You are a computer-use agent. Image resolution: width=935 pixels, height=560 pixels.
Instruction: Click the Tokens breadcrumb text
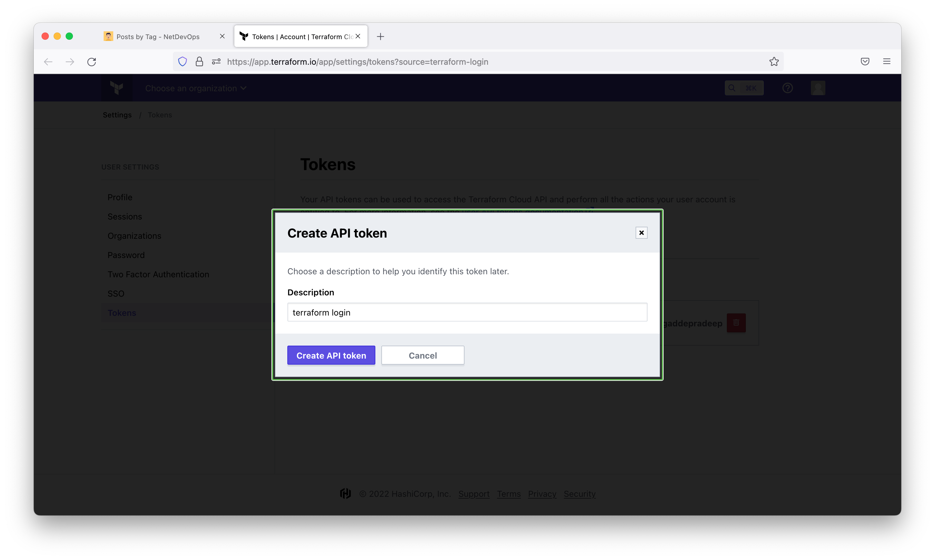click(x=160, y=115)
